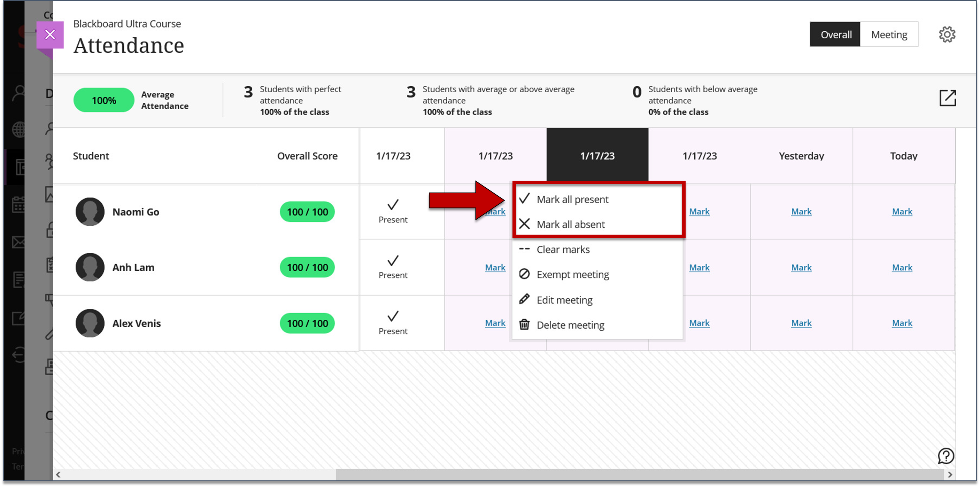The image size is (980, 487).
Task: Open Naomi Go's student name
Action: coord(136,212)
